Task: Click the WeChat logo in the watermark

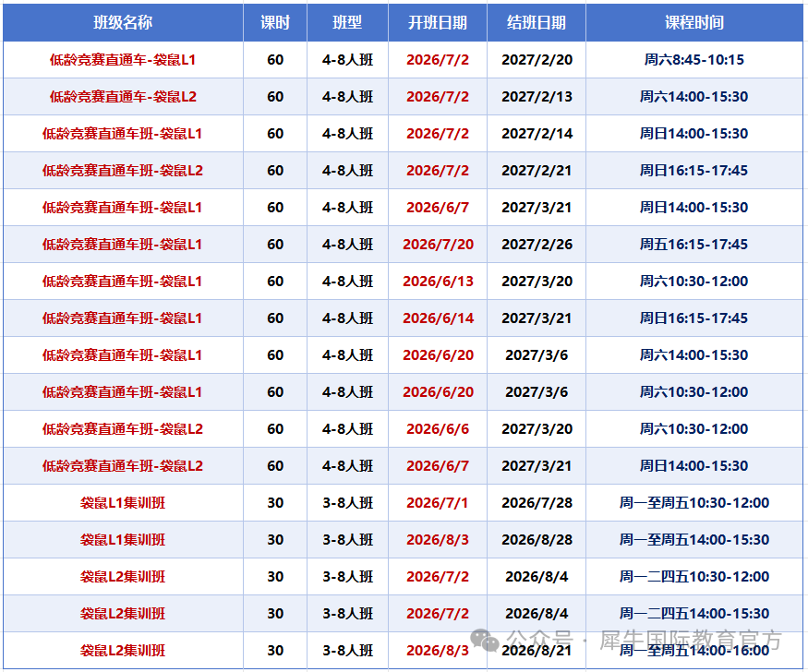Action: pos(485,640)
